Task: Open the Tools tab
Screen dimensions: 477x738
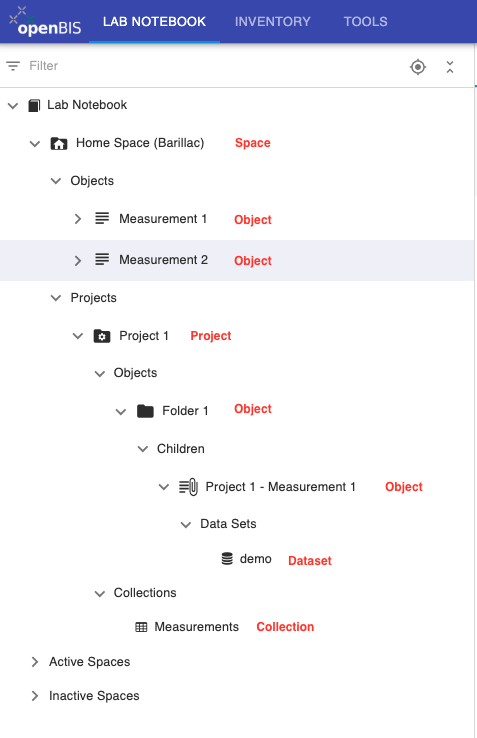Action: [x=365, y=22]
